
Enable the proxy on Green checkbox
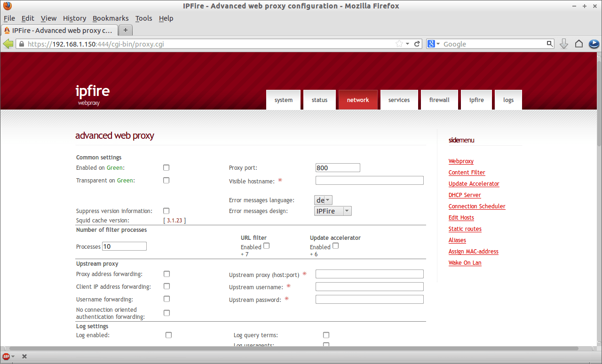click(166, 167)
